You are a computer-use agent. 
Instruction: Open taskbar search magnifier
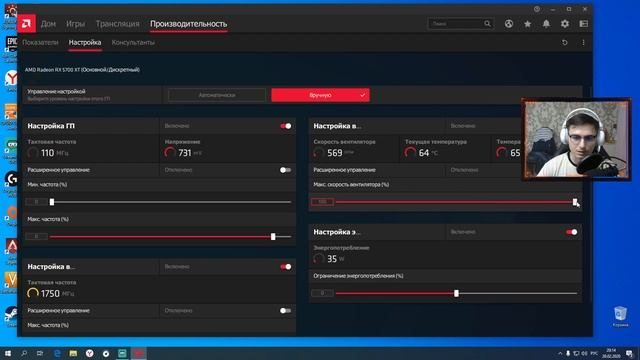click(x=24, y=353)
